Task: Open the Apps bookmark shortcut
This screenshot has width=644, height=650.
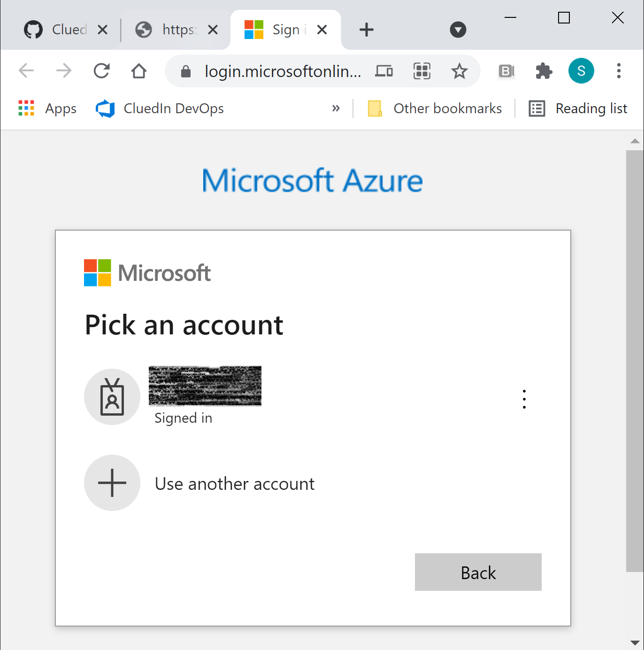Action: (47, 108)
